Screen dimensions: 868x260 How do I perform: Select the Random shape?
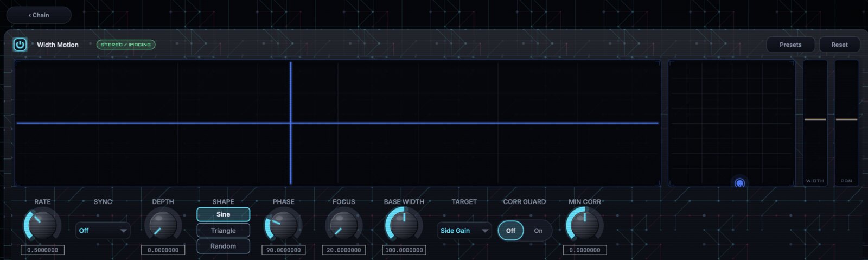point(223,246)
